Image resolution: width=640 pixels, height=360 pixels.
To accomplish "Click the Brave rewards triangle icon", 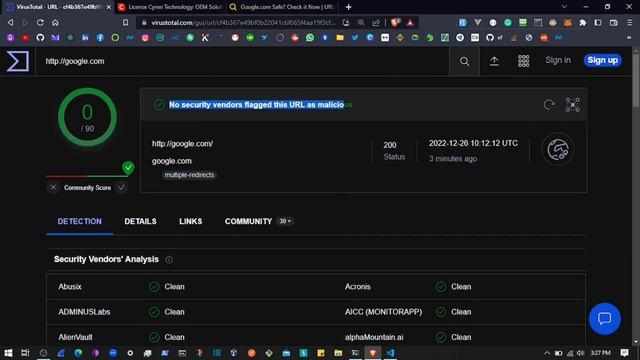I will [410, 22].
